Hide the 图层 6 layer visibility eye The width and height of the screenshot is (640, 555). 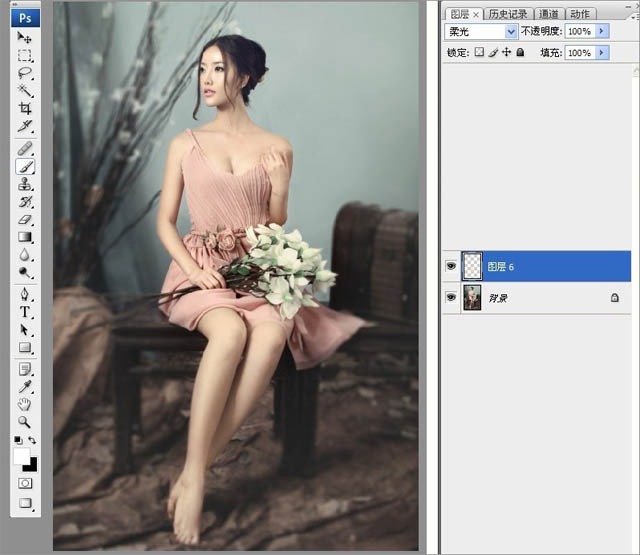tap(451, 267)
